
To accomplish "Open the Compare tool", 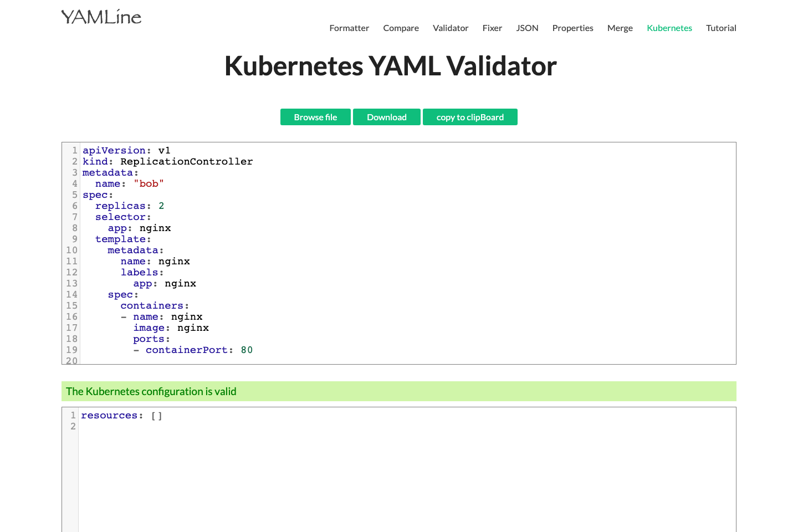I will coord(401,28).
